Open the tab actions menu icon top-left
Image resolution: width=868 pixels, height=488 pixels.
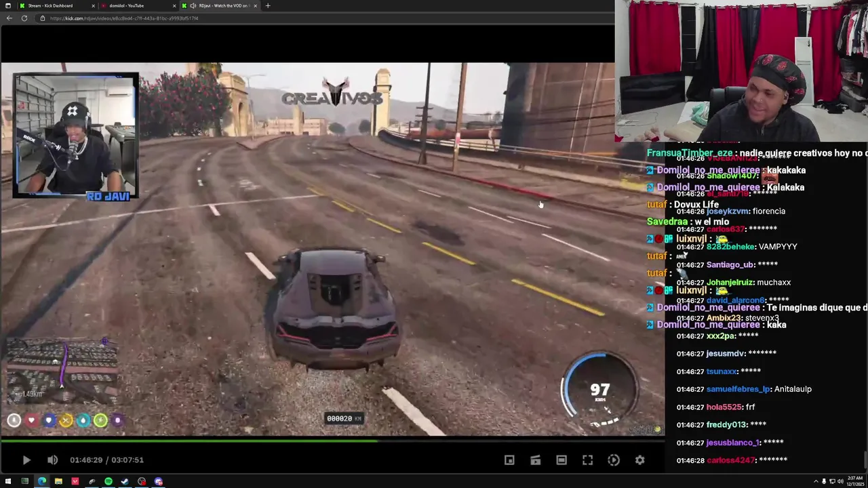click(x=8, y=5)
